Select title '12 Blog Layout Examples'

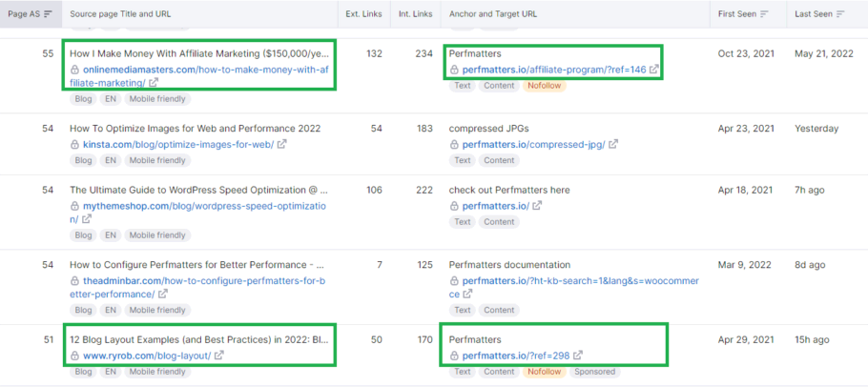click(x=200, y=339)
